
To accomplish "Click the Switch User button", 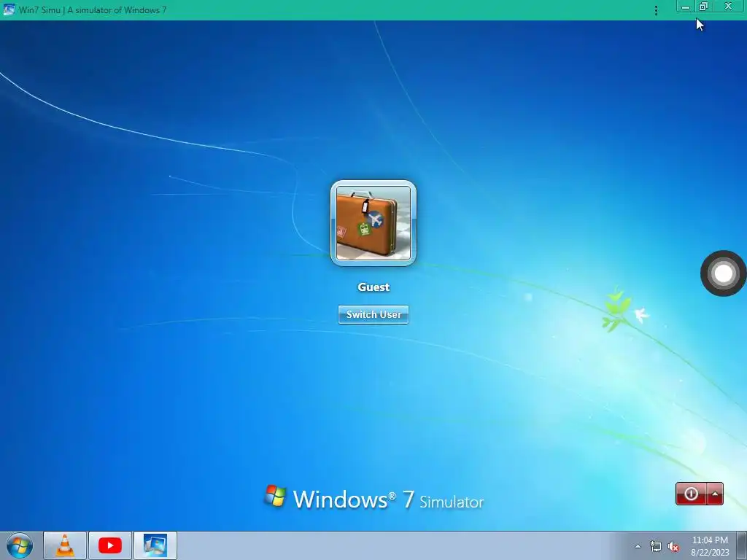I will [373, 314].
